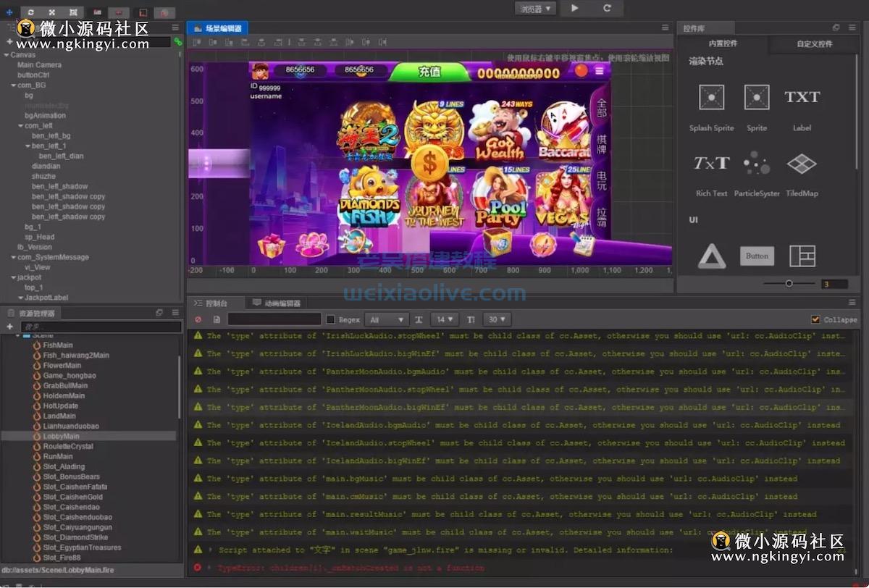Click the console filter text field
Screen dimensions: 869x588
pyautogui.click(x=274, y=319)
